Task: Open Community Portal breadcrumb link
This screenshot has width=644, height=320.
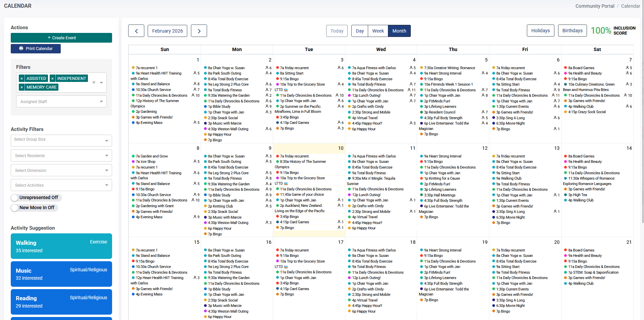Action: click(595, 6)
